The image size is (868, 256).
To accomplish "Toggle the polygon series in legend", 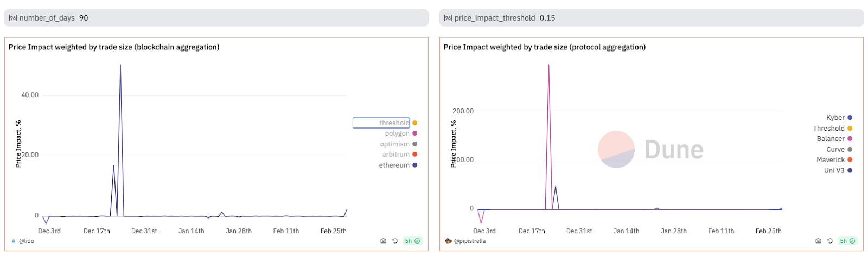I will (397, 133).
